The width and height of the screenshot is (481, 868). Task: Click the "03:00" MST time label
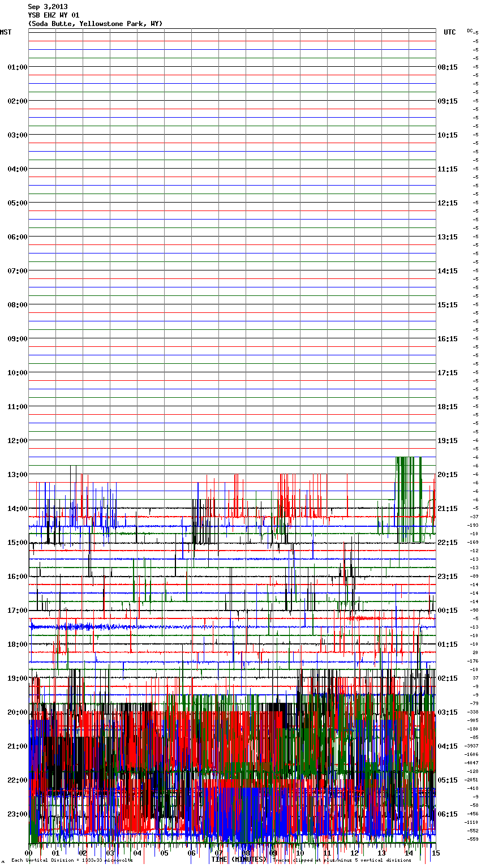pos(18,135)
